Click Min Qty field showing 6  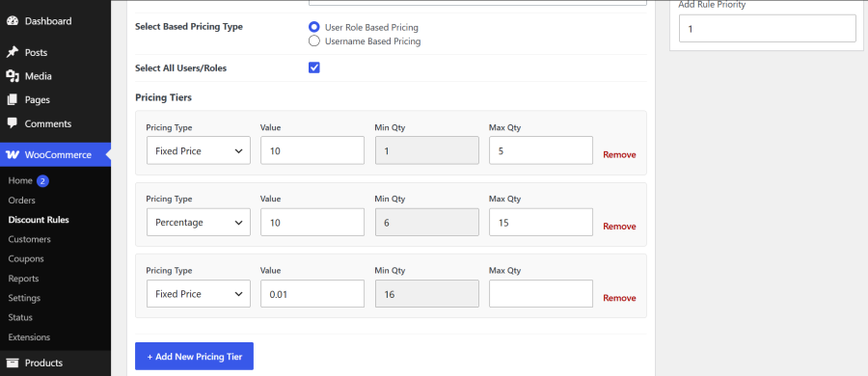(427, 222)
